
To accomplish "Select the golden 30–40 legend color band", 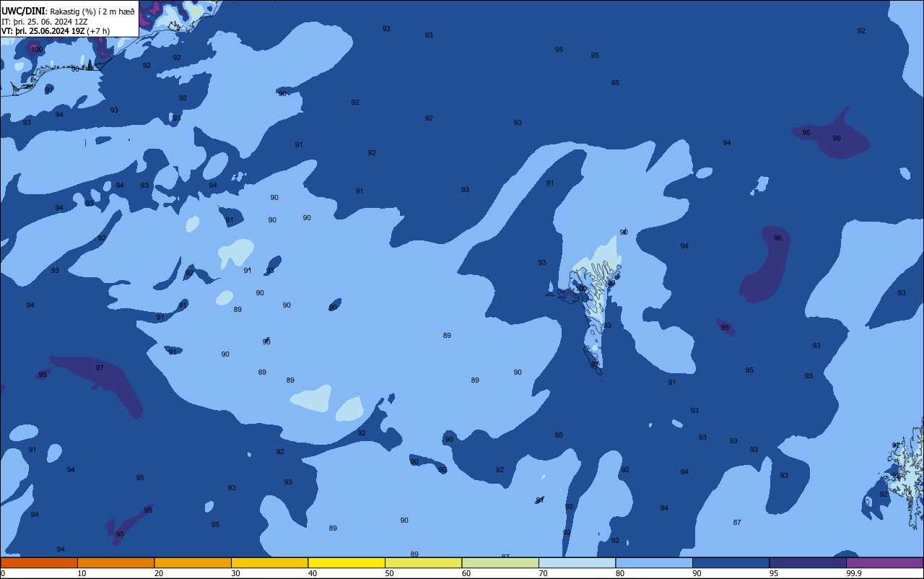I will coord(269,562).
